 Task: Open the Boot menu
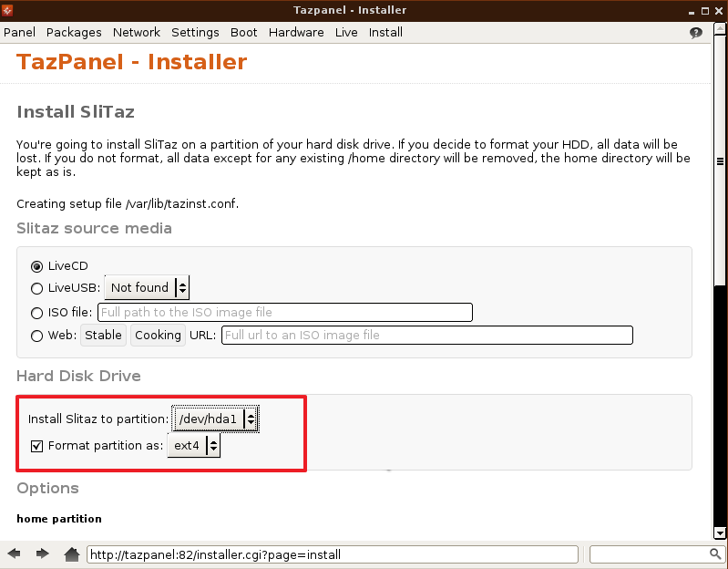(244, 33)
